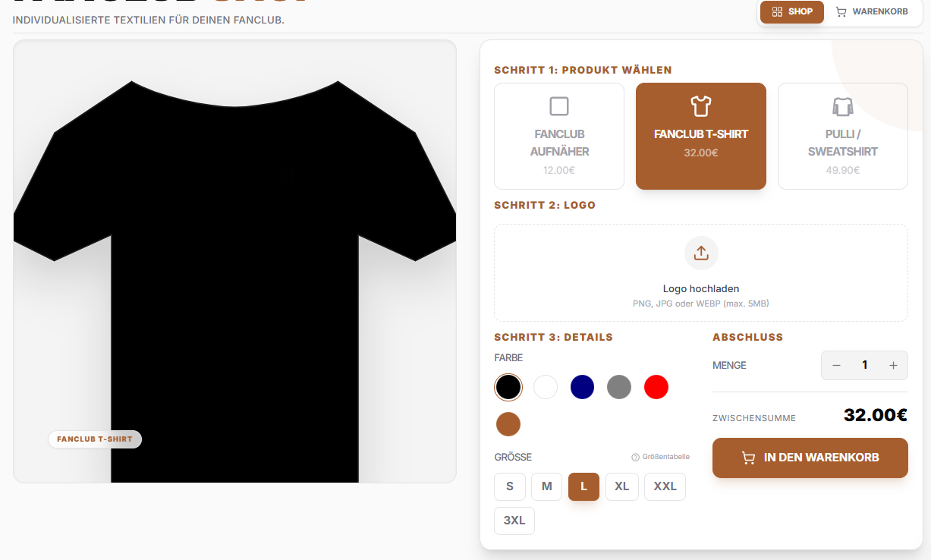Select size XL
This screenshot has width=931, height=560.
(x=622, y=486)
